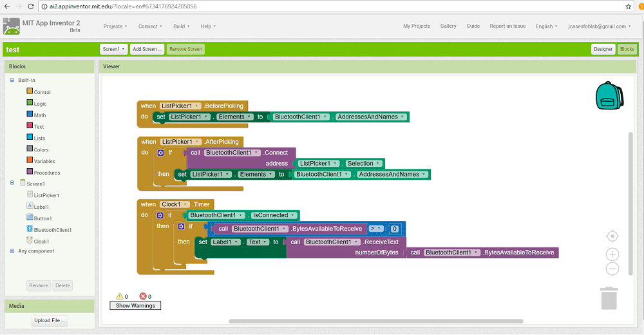Image resolution: width=644 pixels, height=335 pixels.
Task: Click the site information icon in address bar
Action: point(44,6)
